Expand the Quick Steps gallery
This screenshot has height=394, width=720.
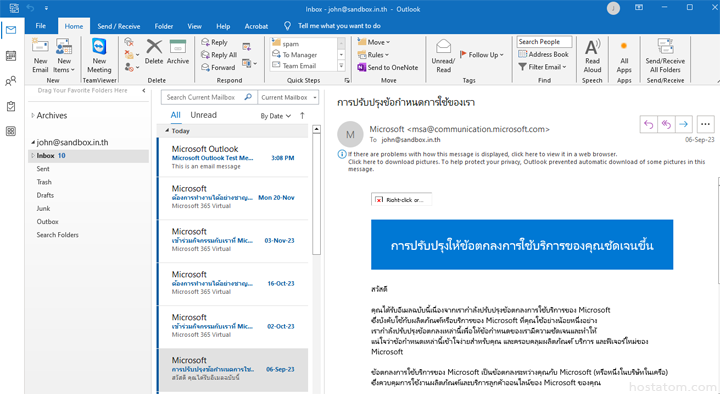(341, 66)
